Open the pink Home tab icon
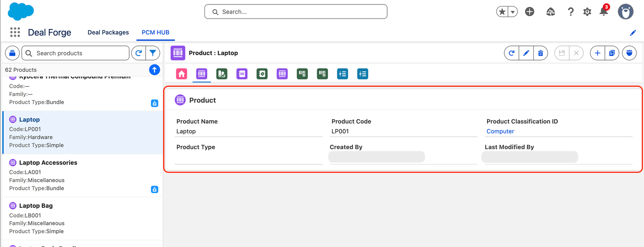 [182, 74]
